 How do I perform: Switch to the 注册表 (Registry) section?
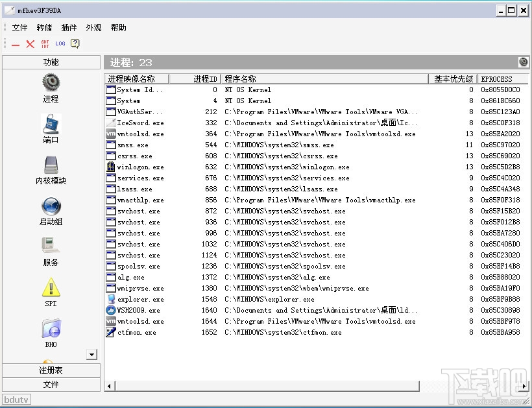51,370
